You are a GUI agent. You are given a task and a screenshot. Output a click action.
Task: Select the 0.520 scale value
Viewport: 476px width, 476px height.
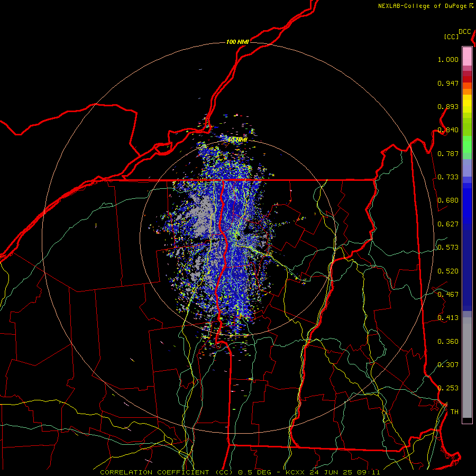[x=448, y=271]
